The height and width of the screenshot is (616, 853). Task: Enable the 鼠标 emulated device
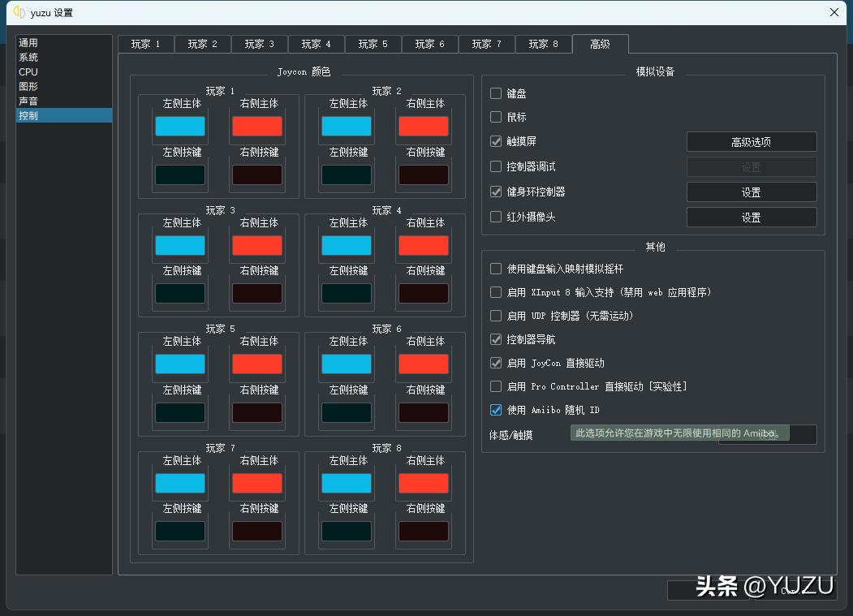pos(495,117)
